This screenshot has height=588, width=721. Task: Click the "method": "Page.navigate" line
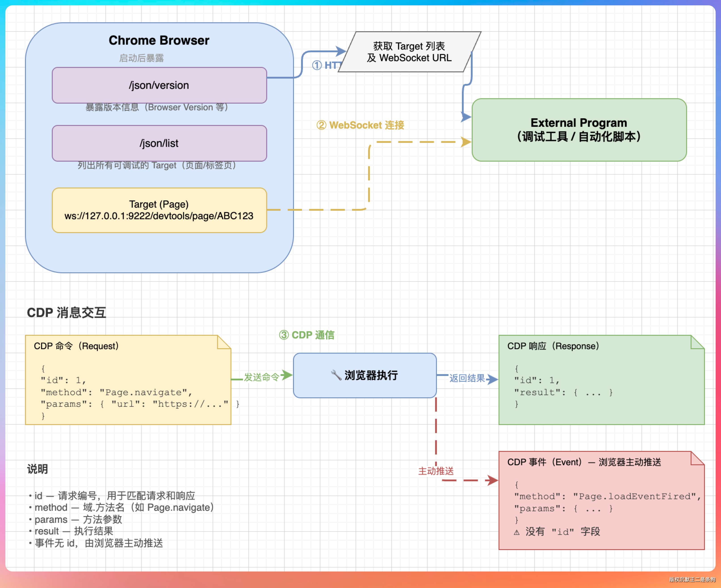tap(116, 392)
